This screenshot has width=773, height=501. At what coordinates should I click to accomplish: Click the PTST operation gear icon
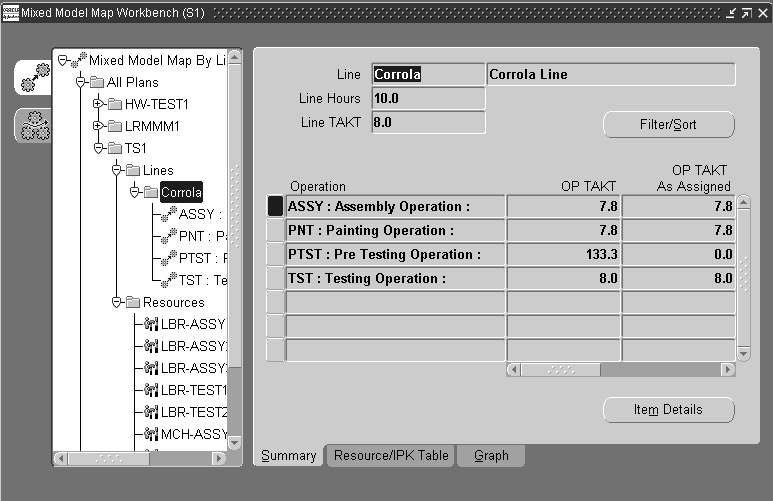169,258
